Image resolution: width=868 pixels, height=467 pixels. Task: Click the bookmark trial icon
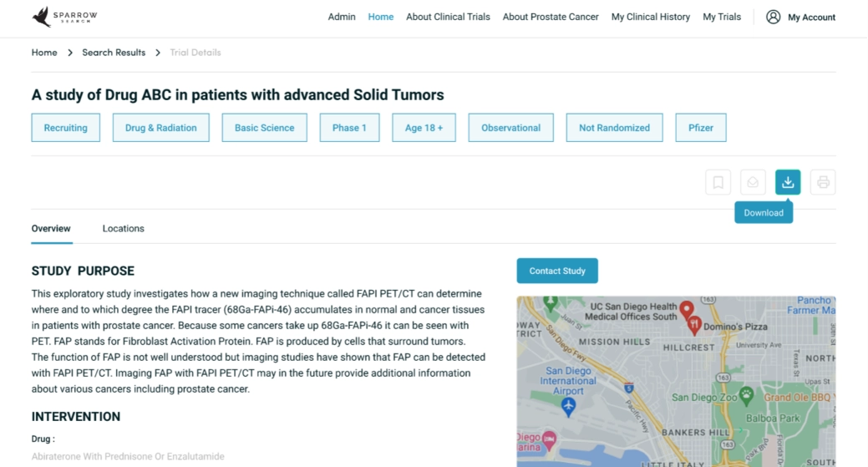(718, 182)
